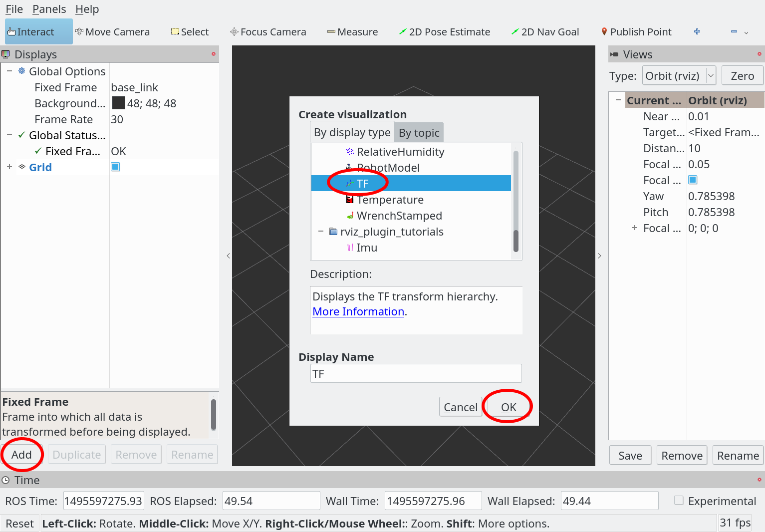This screenshot has width=765, height=532.
Task: Click the rviz_plugin_tutorials folder icon
Action: click(333, 231)
